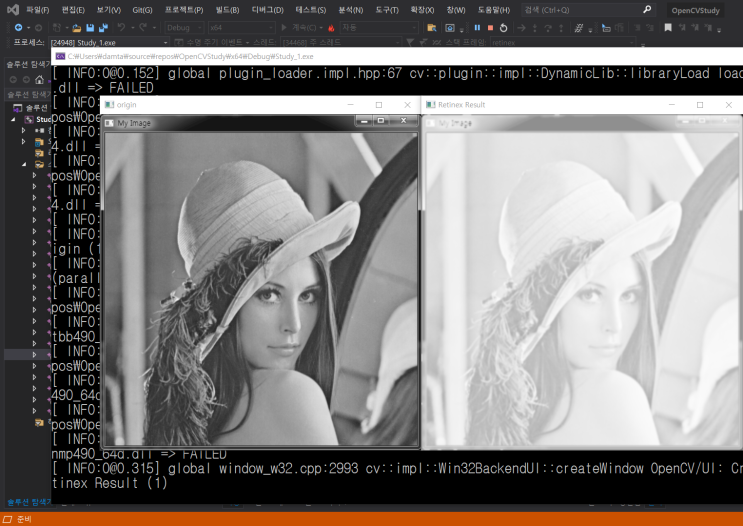Image resolution: width=743 pixels, height=526 pixels.
Task: Click the 솔루션 탐색기 tab at the bottom
Action: (28, 502)
